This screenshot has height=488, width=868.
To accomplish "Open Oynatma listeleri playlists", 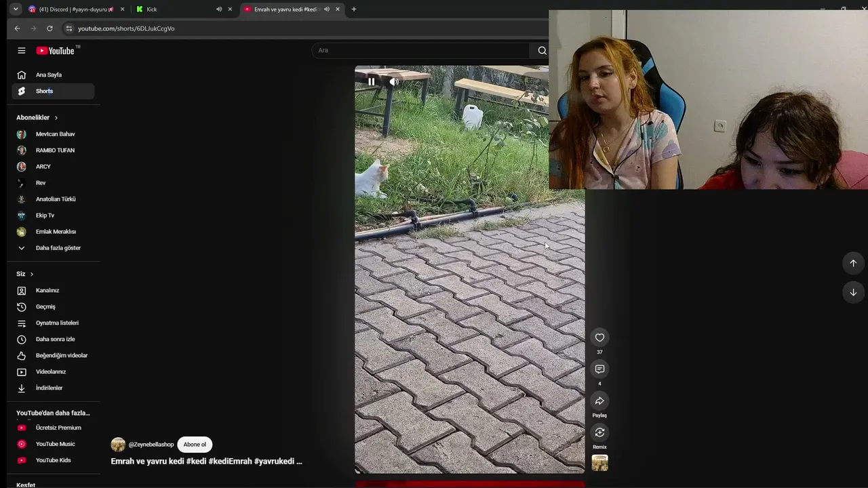I will tap(54, 323).
